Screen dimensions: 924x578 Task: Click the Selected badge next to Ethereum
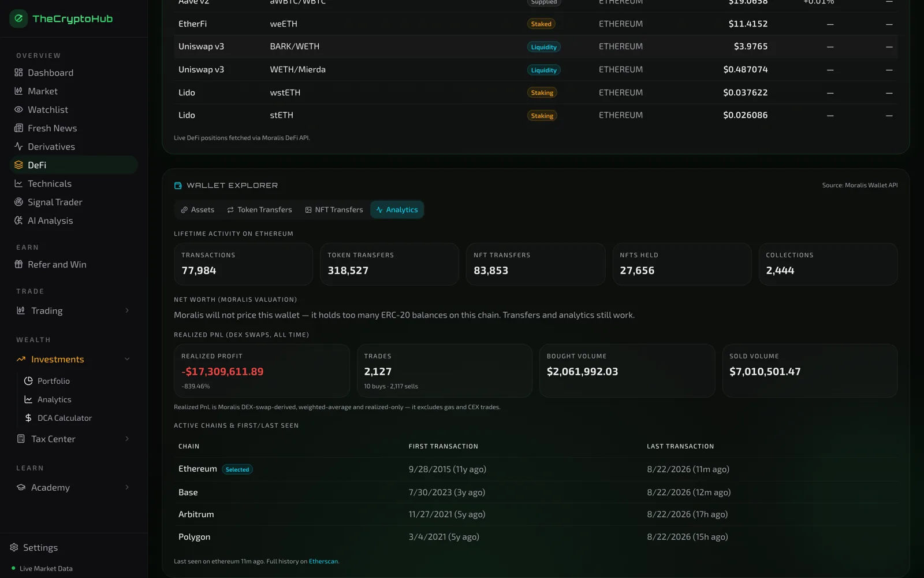237,469
